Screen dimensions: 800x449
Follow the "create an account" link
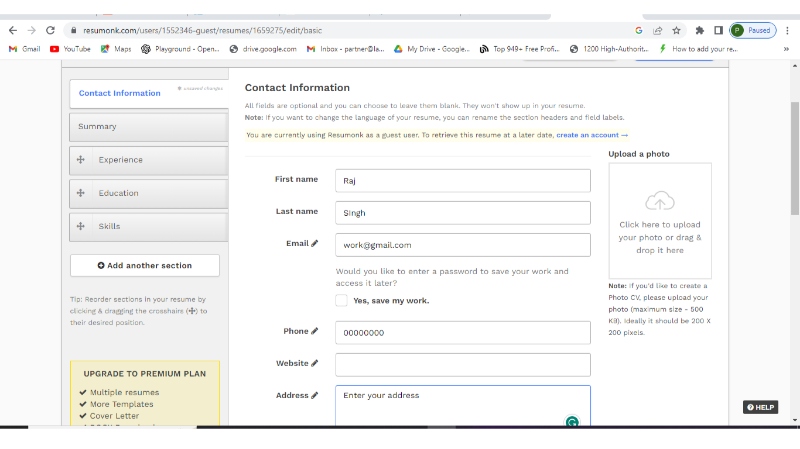(x=592, y=134)
